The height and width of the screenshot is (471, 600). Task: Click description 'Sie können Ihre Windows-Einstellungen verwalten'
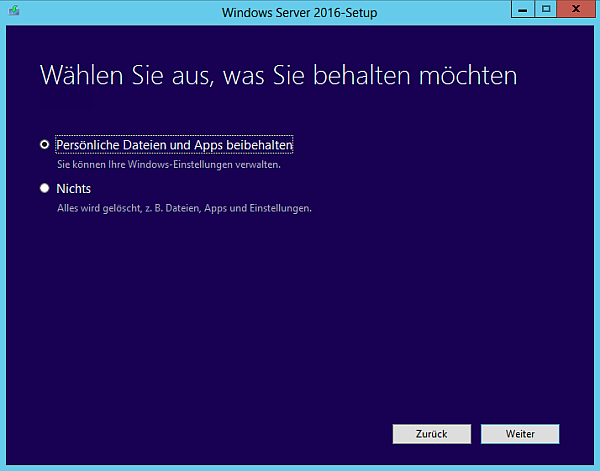pos(167,164)
